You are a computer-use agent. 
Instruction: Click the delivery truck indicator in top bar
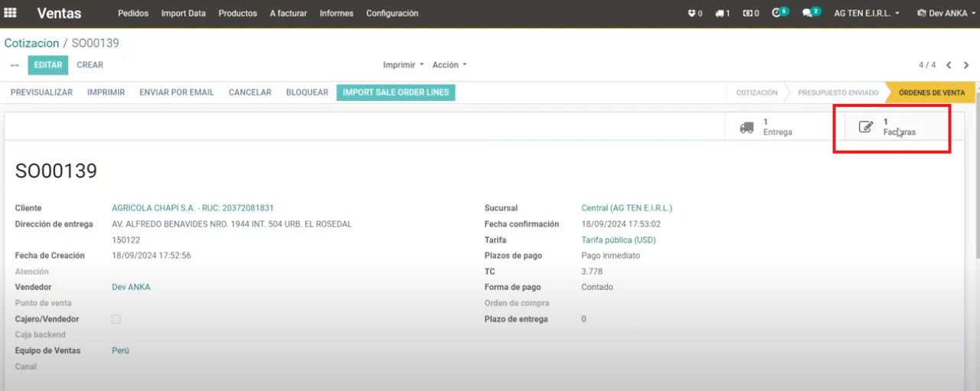click(722, 13)
